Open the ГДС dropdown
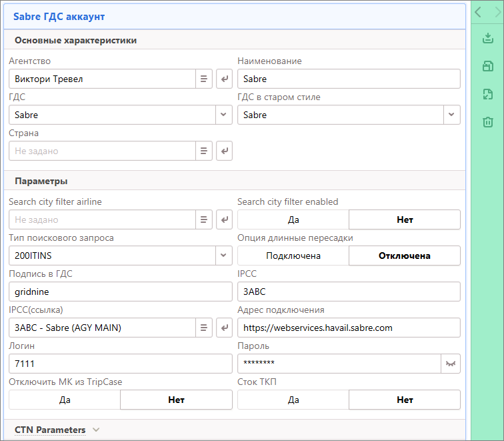 [223, 115]
